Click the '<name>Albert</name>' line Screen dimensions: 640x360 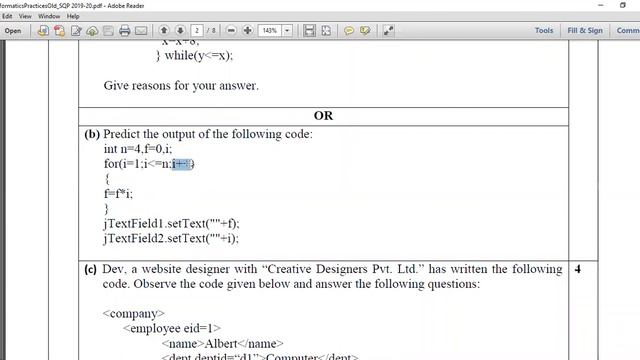[222, 343]
